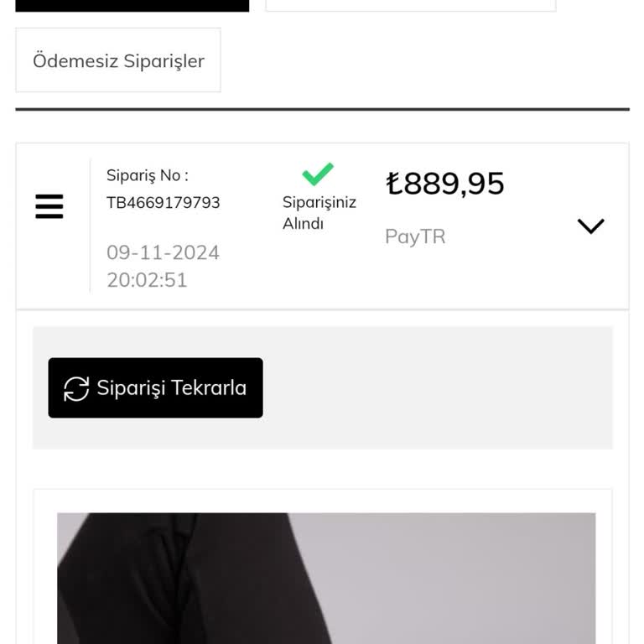Repeat the order via Siparişi Tekrarla
644x644 pixels.
156,387
